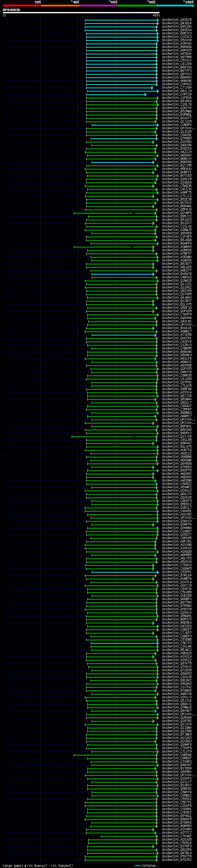Screen dimensions: 197x868
Task: Select the UniRef100_Q8RK92 label
Action: click(177, 789)
